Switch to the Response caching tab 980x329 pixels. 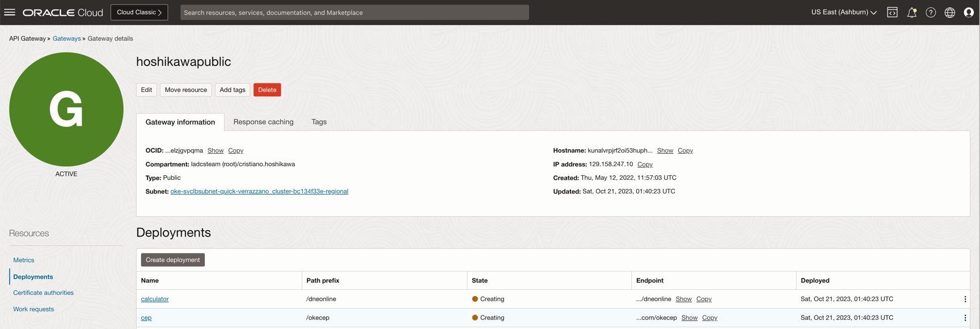click(263, 122)
